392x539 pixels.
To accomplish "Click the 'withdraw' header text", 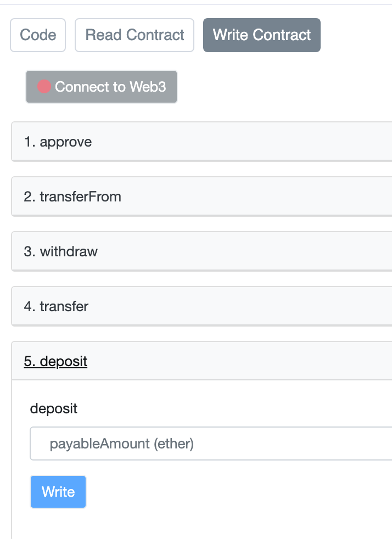I will click(69, 251).
